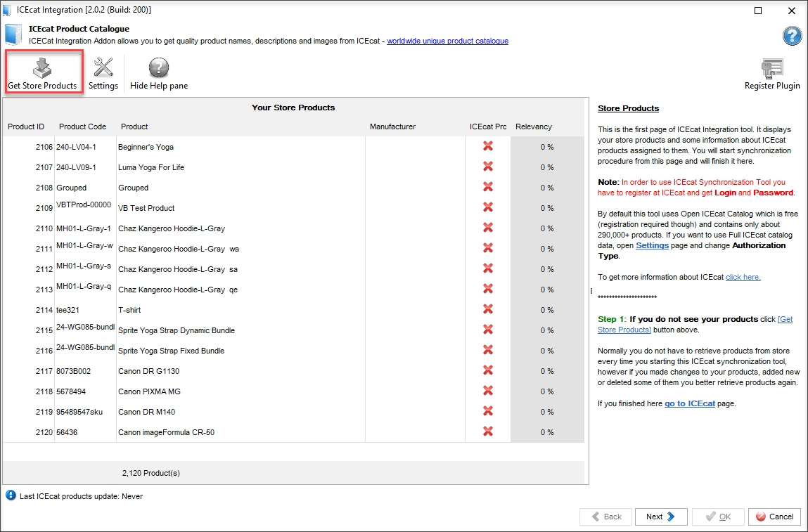This screenshot has height=532, width=808.
Task: Sort by Product Code column header
Action: (x=82, y=126)
